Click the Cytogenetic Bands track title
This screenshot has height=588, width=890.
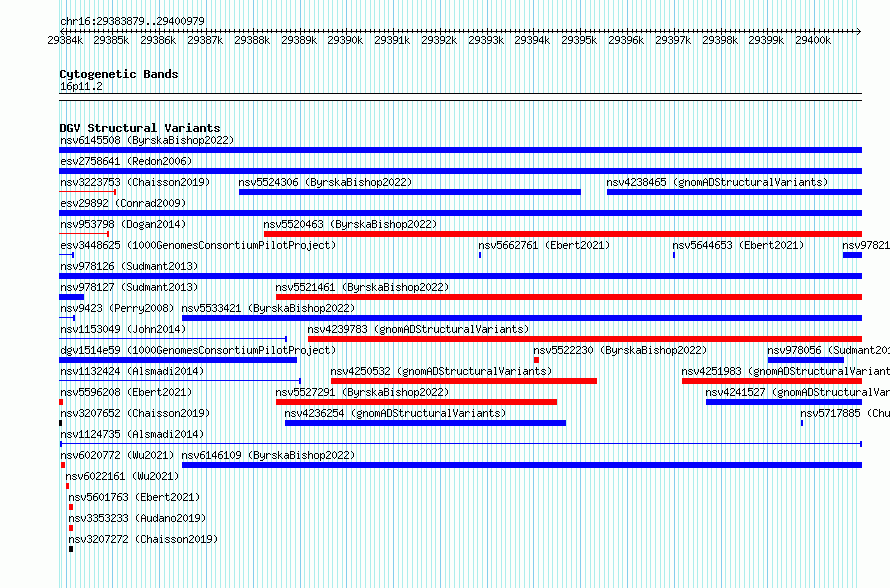[119, 74]
